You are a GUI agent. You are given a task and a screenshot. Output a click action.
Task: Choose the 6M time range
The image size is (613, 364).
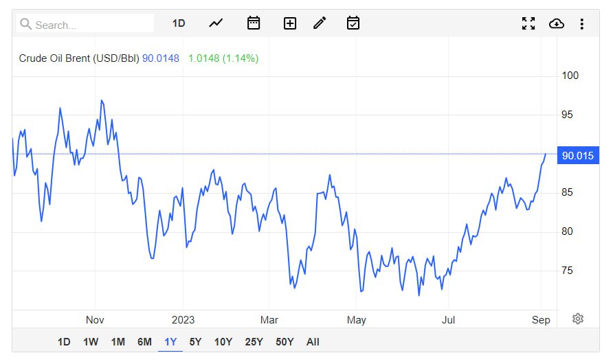[x=144, y=342]
